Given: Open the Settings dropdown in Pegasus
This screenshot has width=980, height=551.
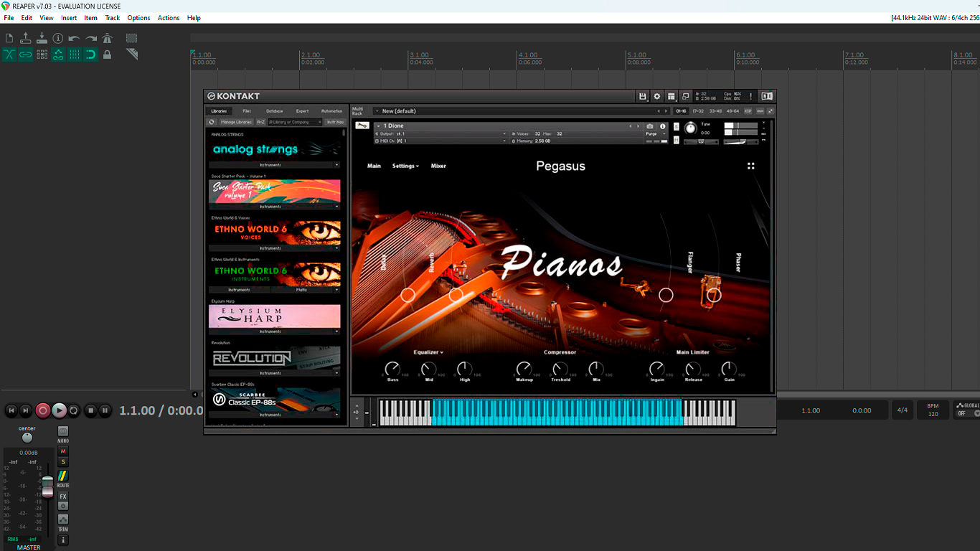Looking at the screenshot, I should [x=405, y=166].
